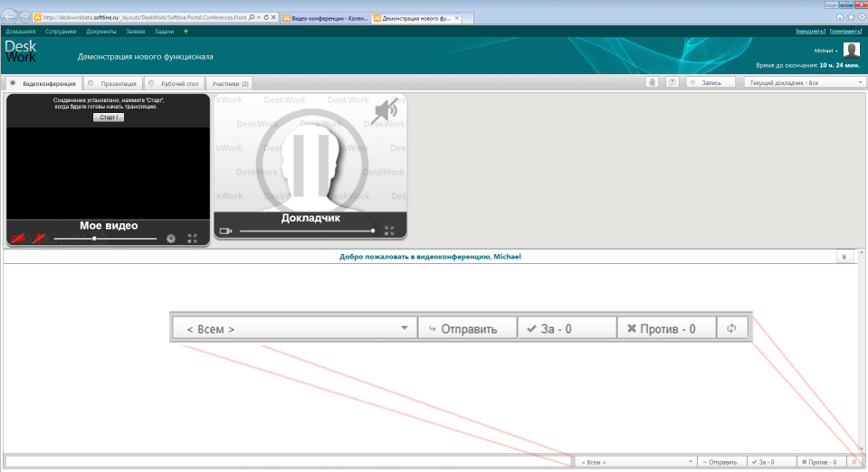The width and height of the screenshot is (868, 472).
Task: Click the Время до окончания timer text
Action: [807, 65]
